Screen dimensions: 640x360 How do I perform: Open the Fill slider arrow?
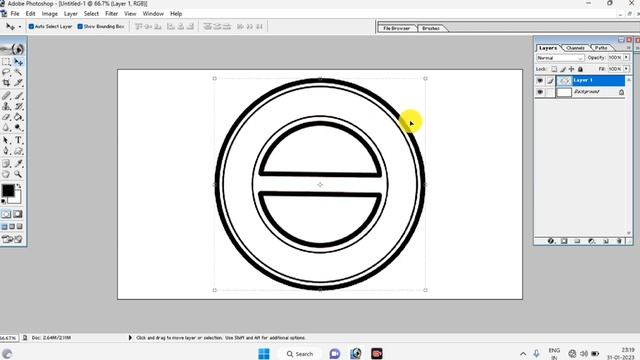(x=627, y=69)
